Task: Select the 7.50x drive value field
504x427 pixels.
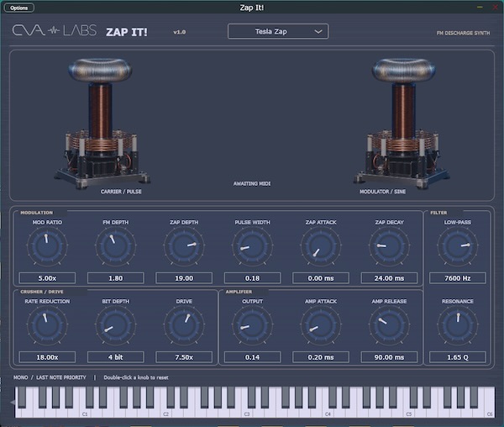Action: coord(184,357)
